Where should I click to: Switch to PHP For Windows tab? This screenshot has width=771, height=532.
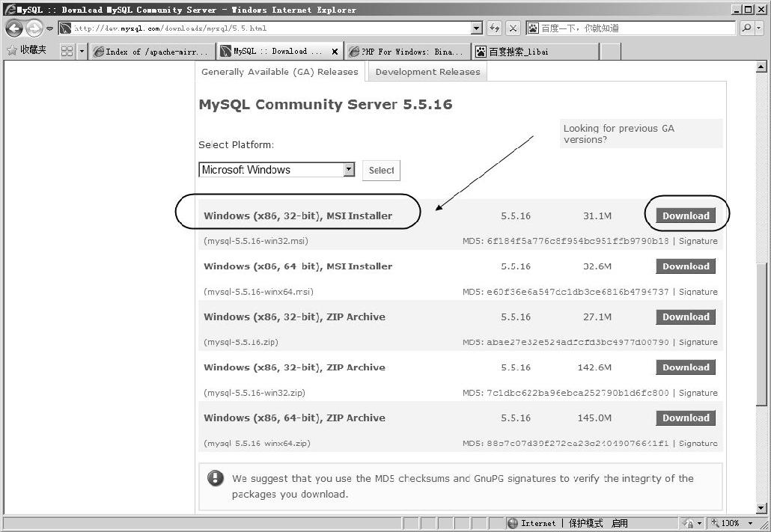[408, 51]
